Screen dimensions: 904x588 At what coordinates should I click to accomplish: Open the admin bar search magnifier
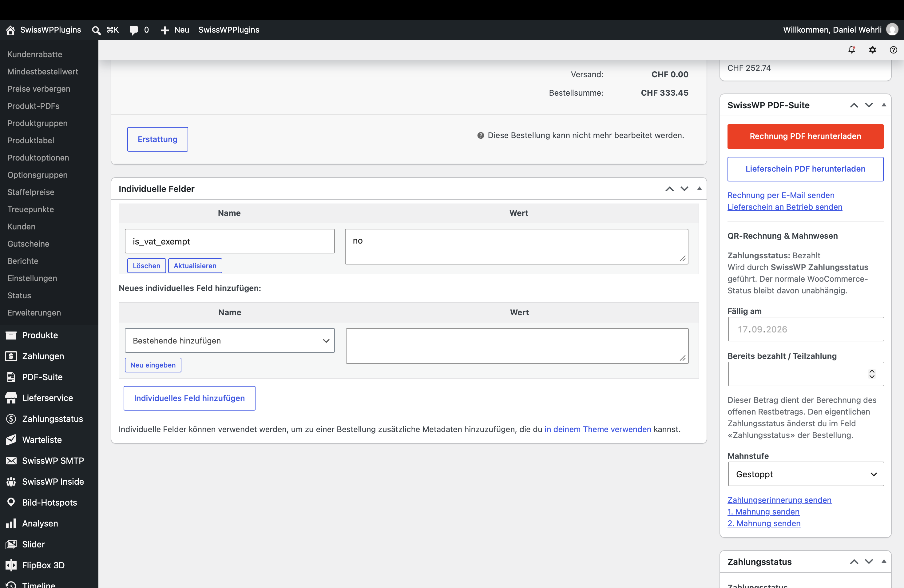[x=96, y=30]
